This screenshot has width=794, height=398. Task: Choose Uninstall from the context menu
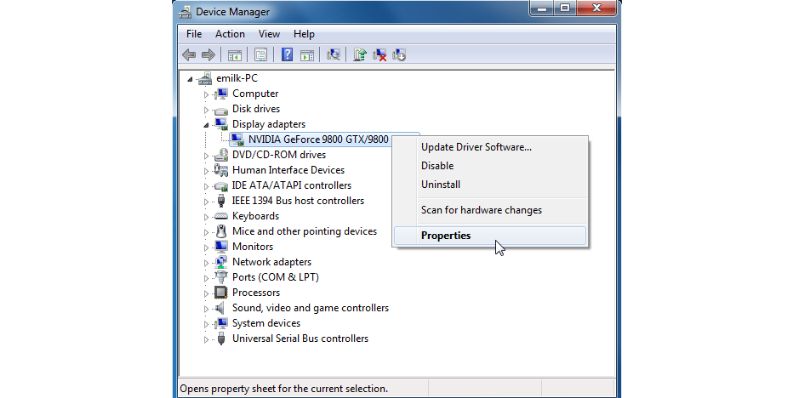point(490,185)
